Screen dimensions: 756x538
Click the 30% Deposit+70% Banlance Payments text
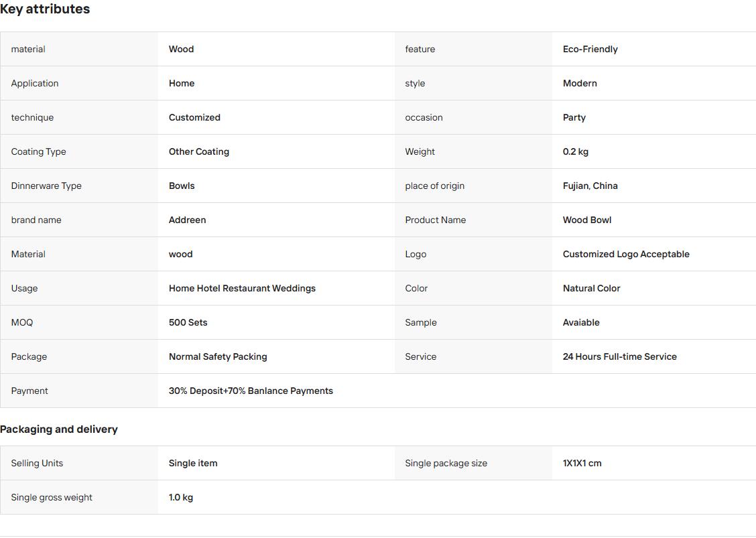tap(251, 391)
